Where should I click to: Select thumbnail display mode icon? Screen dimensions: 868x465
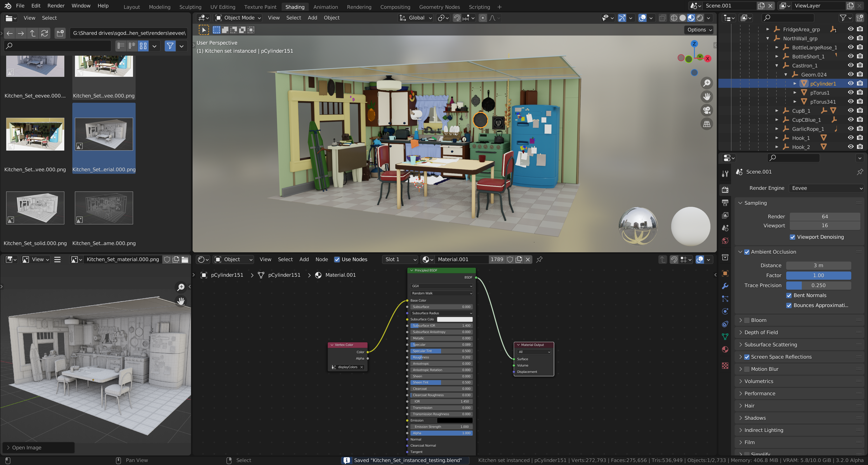[143, 45]
